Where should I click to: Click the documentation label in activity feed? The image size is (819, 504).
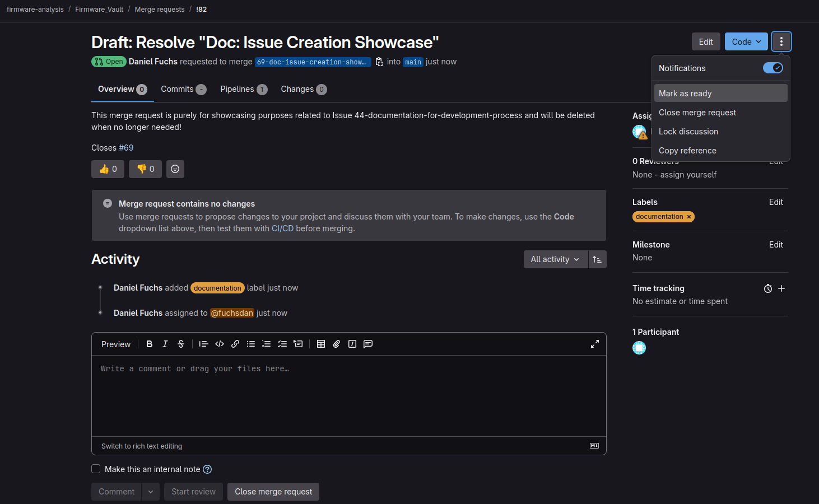(x=217, y=288)
